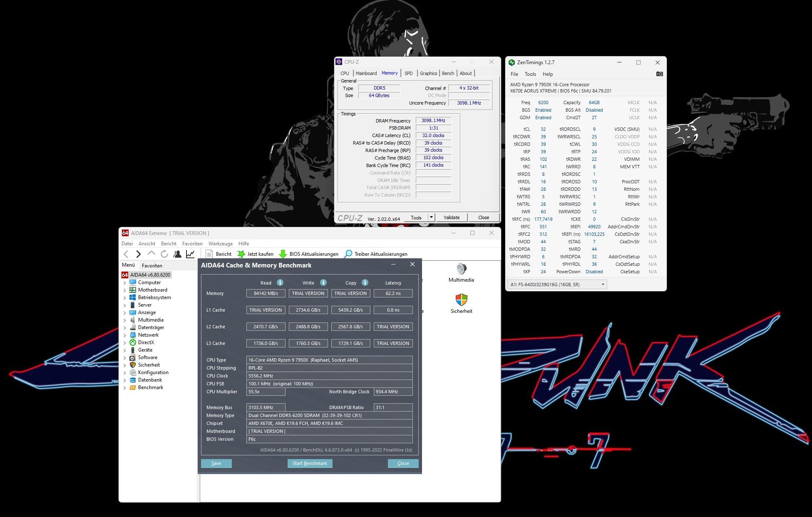The width and height of the screenshot is (812, 517).
Task: Click Memory Latency value 62.2 ns
Action: coord(393,293)
